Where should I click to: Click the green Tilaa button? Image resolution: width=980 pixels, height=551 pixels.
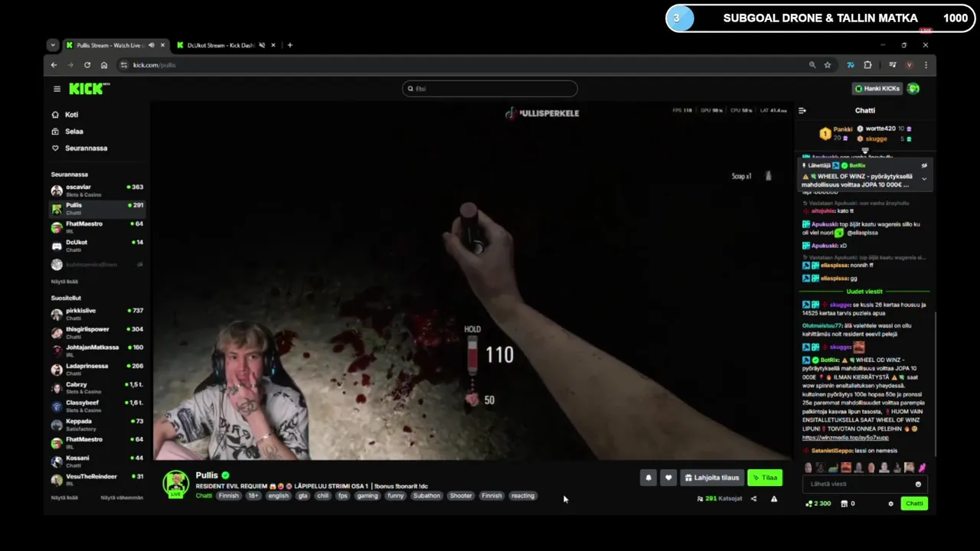coord(765,478)
